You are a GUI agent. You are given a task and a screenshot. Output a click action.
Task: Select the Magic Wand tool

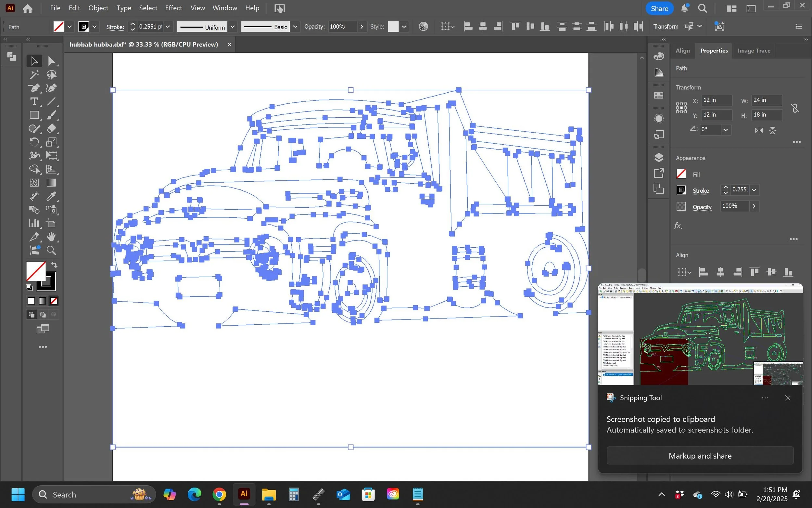tap(34, 74)
